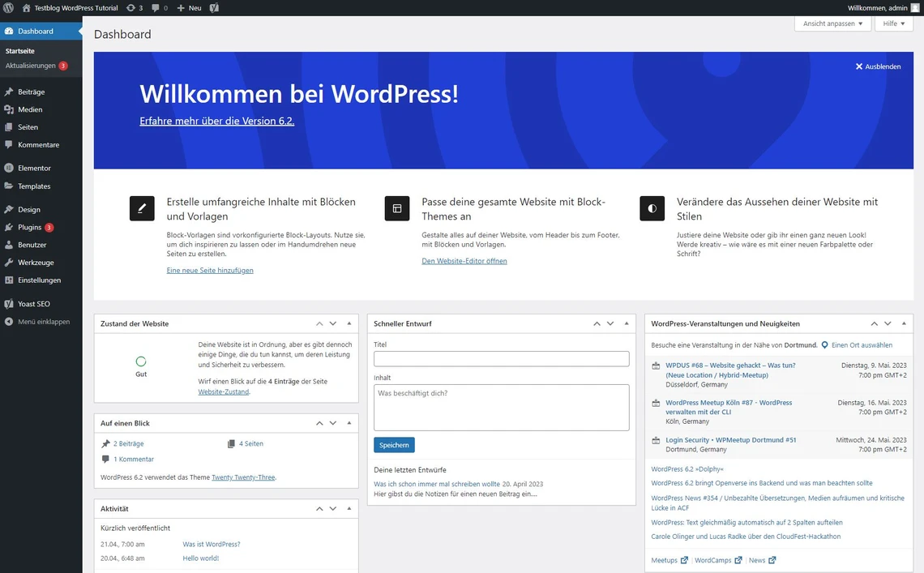The image size is (924, 573).
Task: Toggle the Schneller Entwurf panel
Action: [626, 323]
